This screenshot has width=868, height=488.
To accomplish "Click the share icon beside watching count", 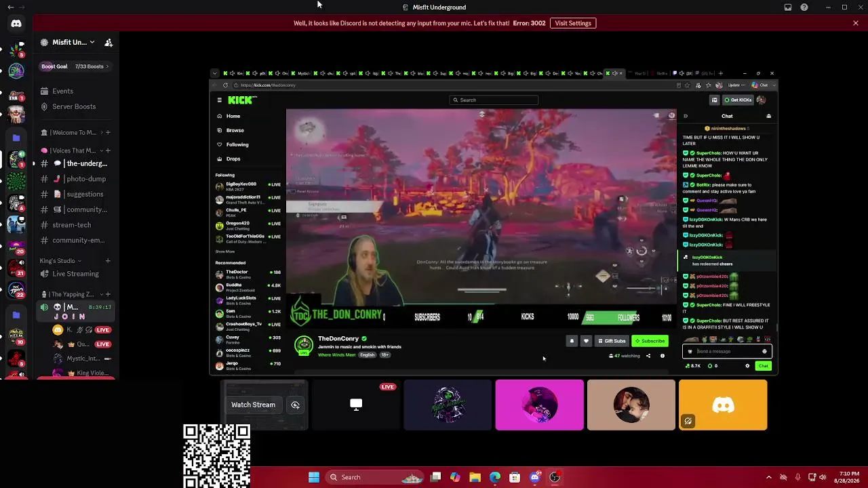I will coord(648,356).
